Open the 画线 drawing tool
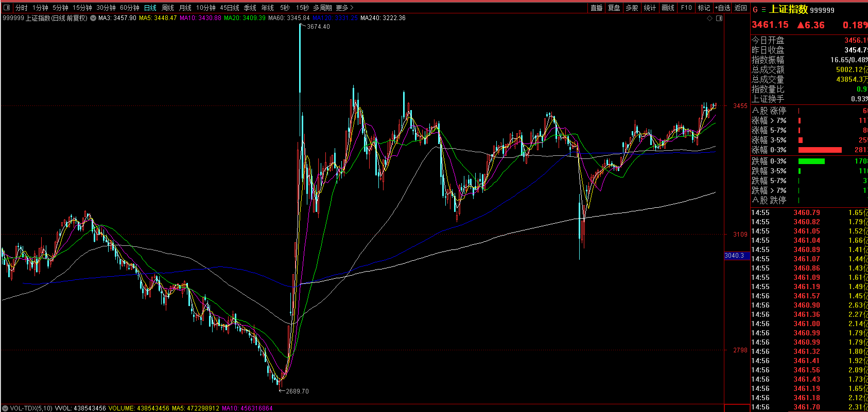 668,8
